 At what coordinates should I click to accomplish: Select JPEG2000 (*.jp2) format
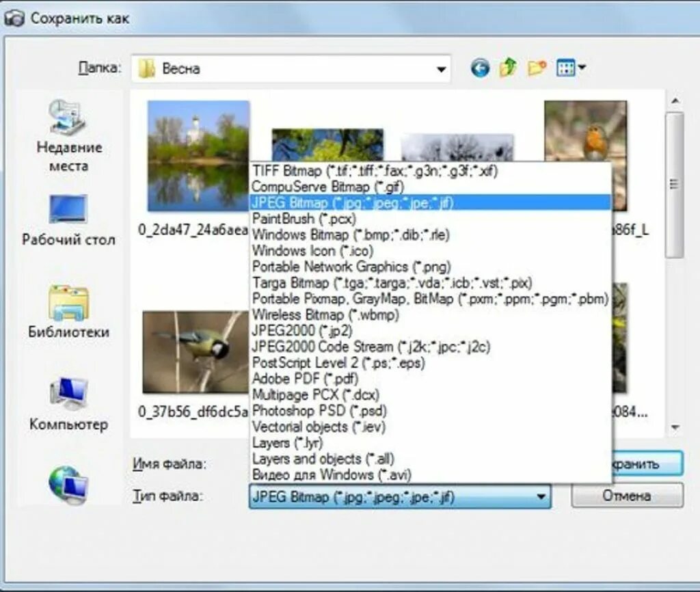[430, 331]
